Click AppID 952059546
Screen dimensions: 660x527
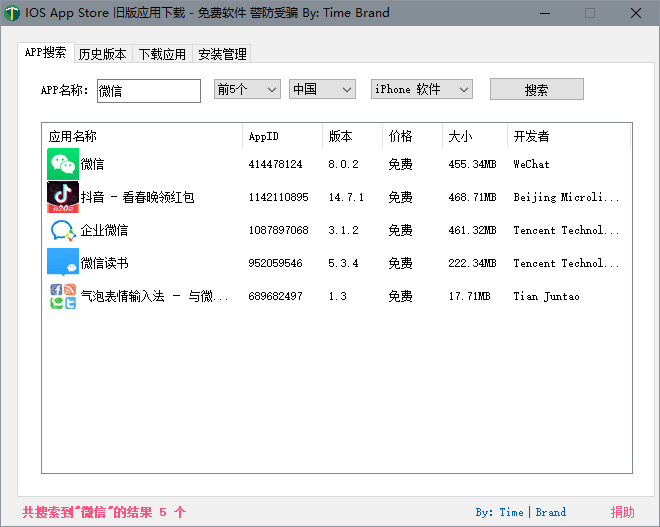coord(275,263)
